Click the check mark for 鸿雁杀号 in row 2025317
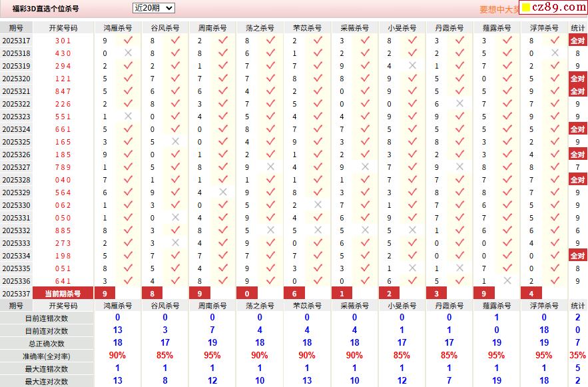The height and width of the screenshot is (387, 588). 129,40
